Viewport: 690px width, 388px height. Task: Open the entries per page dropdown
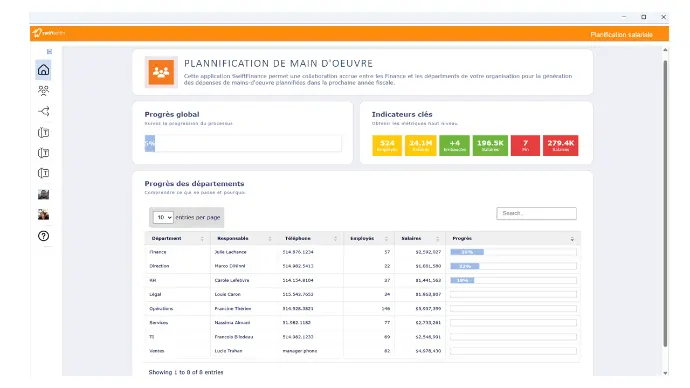point(163,217)
